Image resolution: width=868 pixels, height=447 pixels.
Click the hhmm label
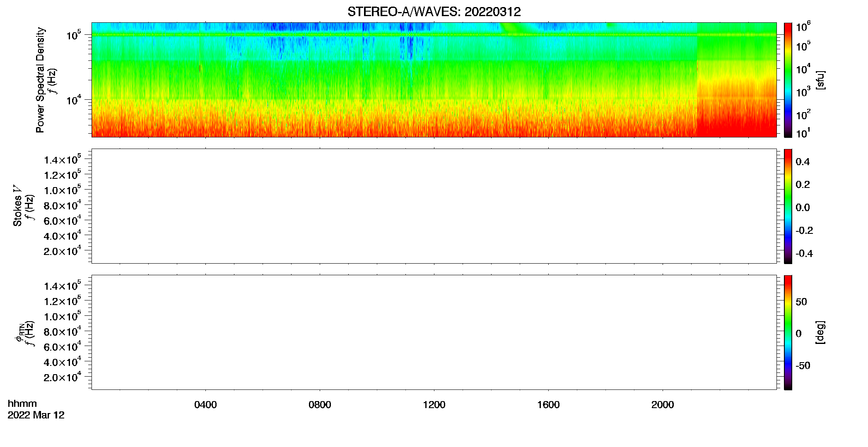click(x=22, y=404)
